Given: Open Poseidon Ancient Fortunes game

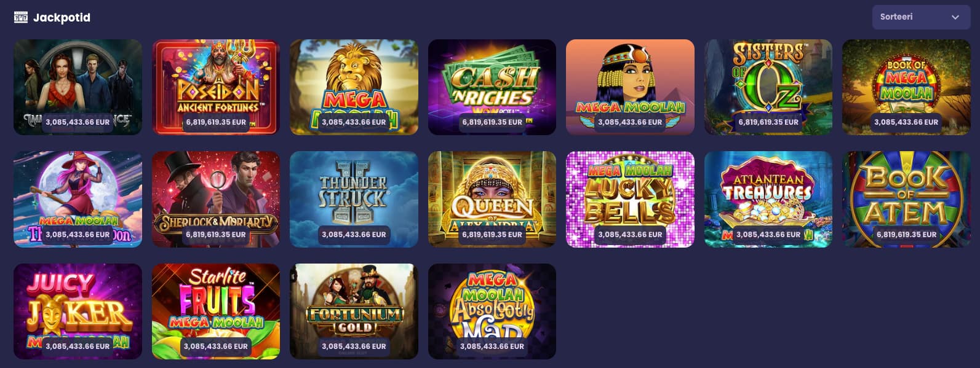Looking at the screenshot, I should coord(216,87).
